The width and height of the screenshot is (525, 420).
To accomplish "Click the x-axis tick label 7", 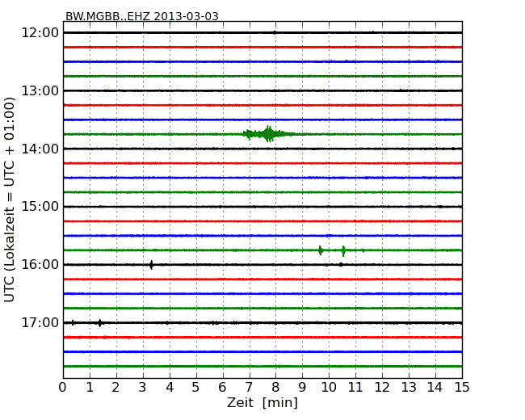I will [x=249, y=388].
